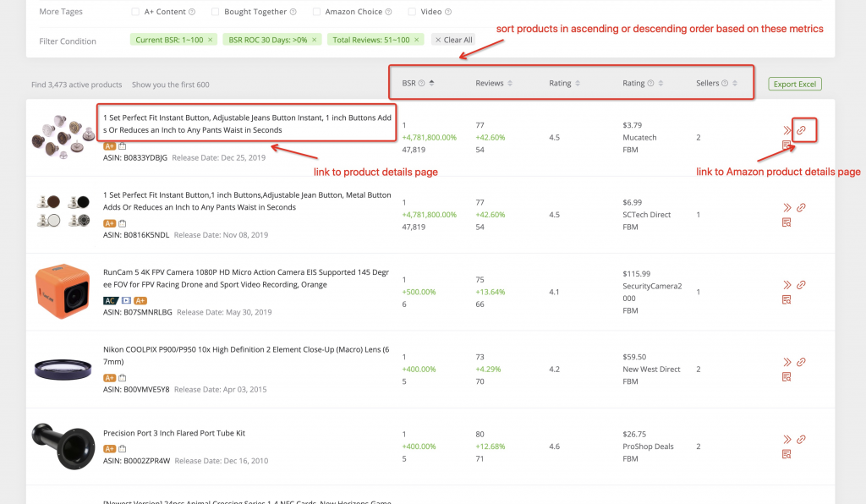Remove the Total Reviews: 51~100 filter tag

(x=417, y=40)
